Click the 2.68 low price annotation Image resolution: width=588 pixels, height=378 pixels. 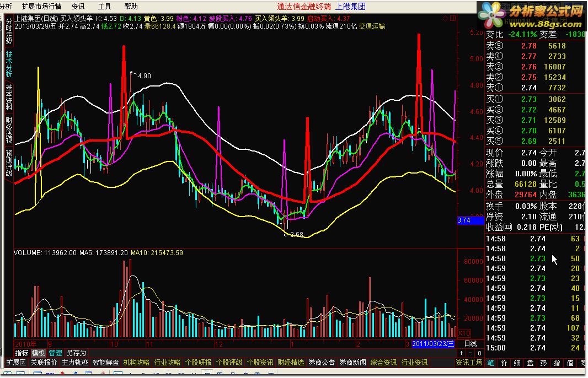pos(297,235)
